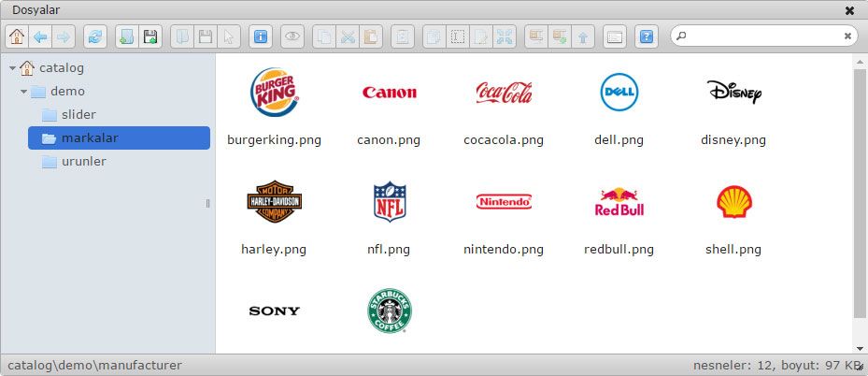This screenshot has width=868, height=376.
Task: Click the resize grip in the window corner
Action: [x=861, y=368]
